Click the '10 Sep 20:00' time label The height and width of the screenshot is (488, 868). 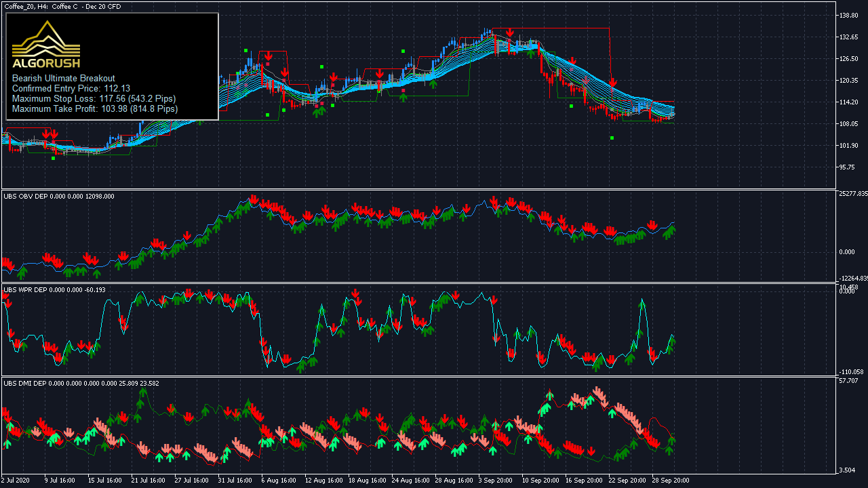pos(540,480)
